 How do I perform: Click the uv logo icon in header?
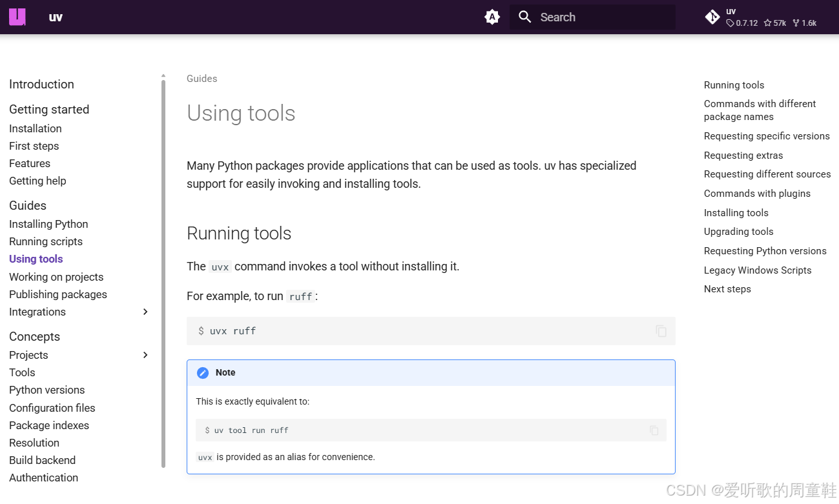coord(17,17)
